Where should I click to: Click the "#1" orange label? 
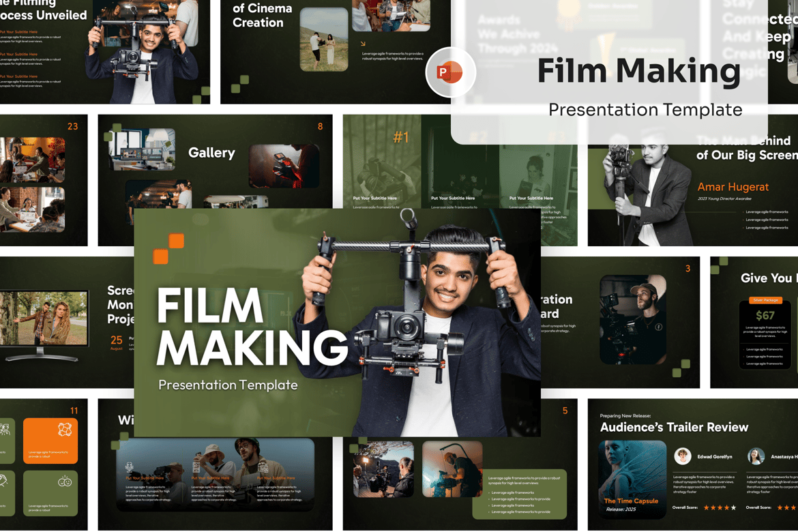click(401, 137)
